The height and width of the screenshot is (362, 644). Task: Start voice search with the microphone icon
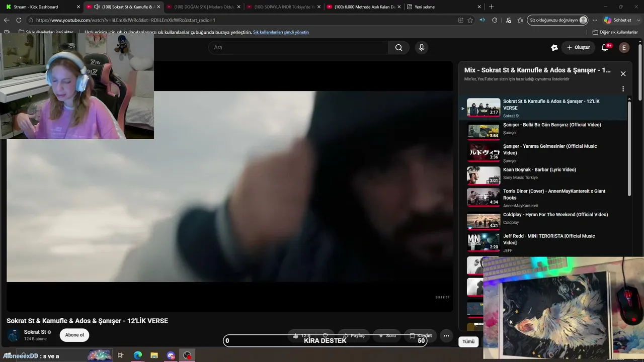click(x=422, y=48)
